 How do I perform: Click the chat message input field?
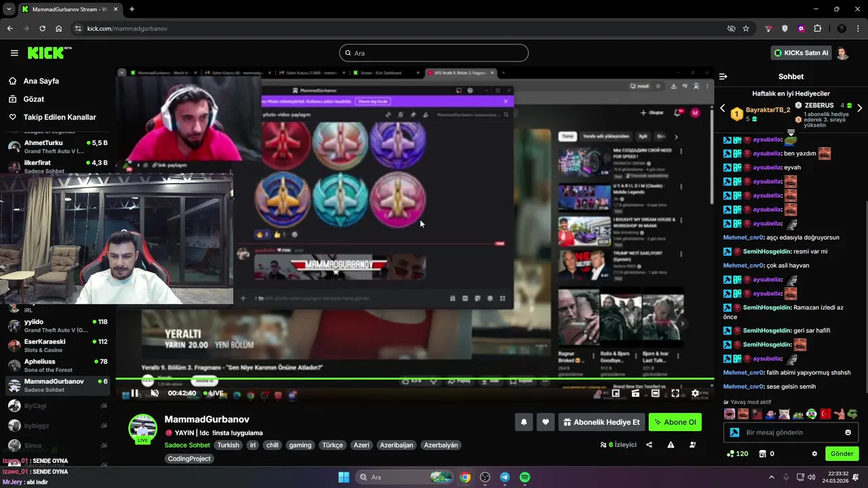(x=791, y=432)
